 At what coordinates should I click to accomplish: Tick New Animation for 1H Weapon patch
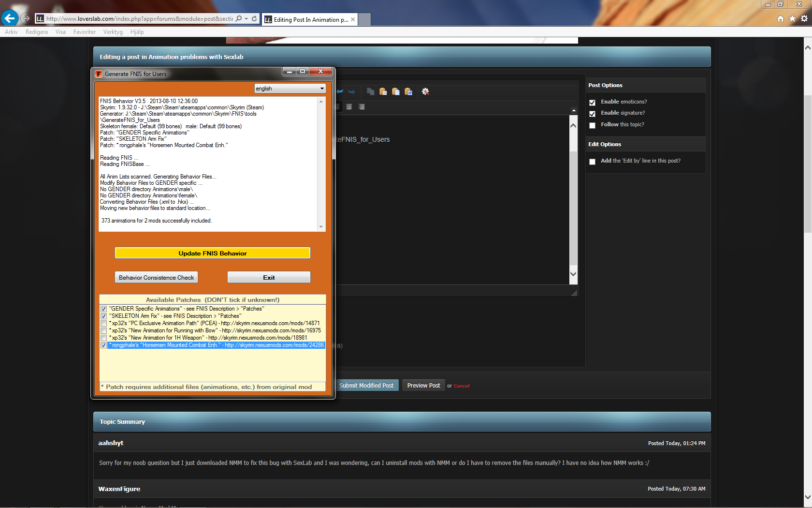(103, 338)
